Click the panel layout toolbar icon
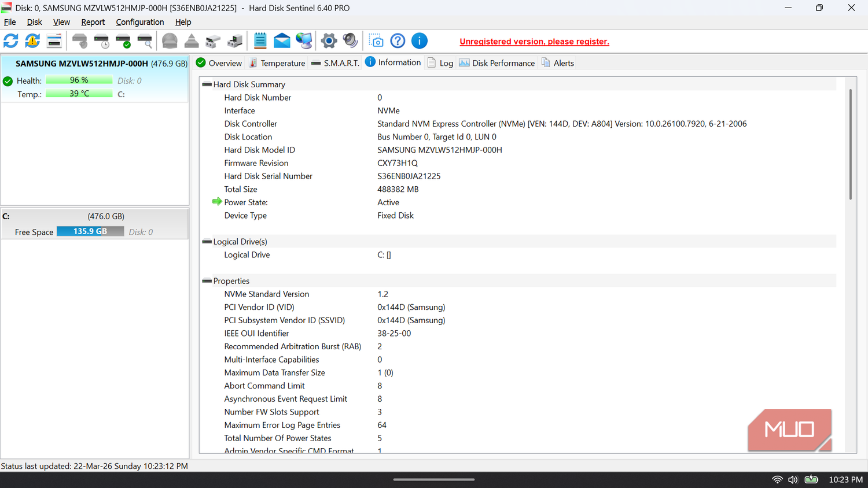868x488 pixels. coord(54,41)
